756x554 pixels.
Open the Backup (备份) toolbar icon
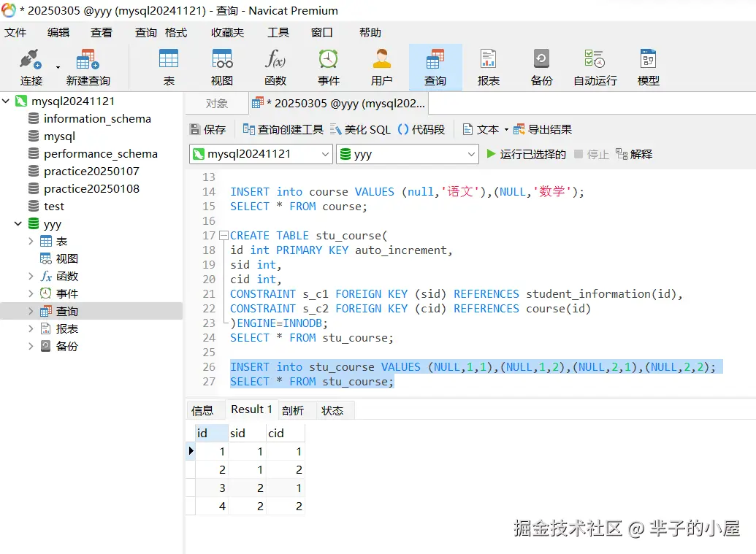[541, 59]
